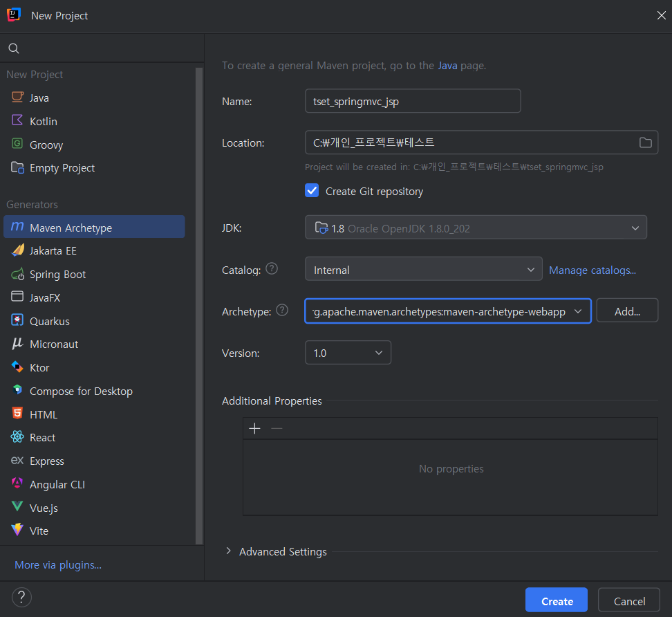
Task: Click the Express ex icon
Action: [x=17, y=461]
